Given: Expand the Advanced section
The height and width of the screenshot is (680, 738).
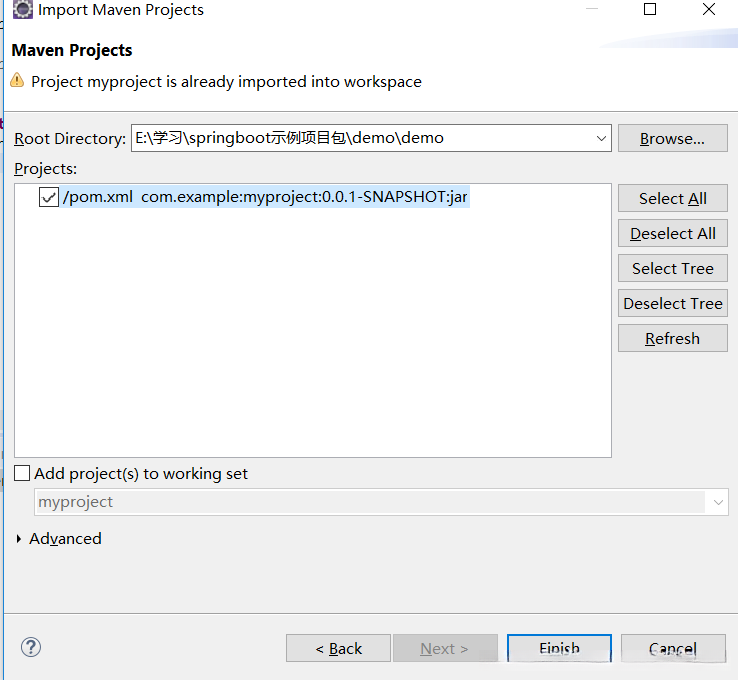Looking at the screenshot, I should pos(20,539).
